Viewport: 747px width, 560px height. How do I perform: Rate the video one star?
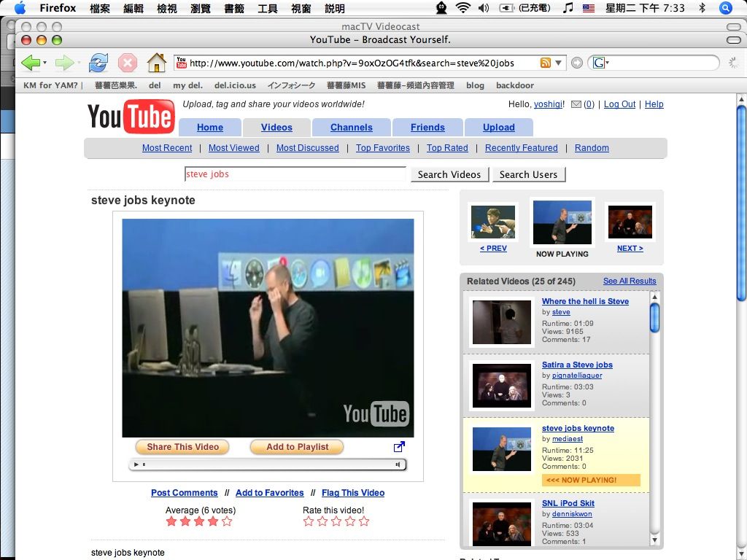(x=309, y=521)
